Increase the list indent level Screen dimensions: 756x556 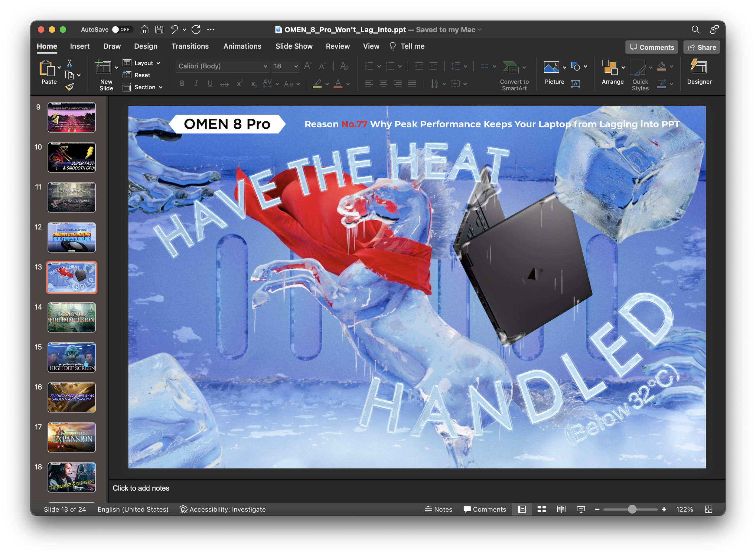pos(433,66)
